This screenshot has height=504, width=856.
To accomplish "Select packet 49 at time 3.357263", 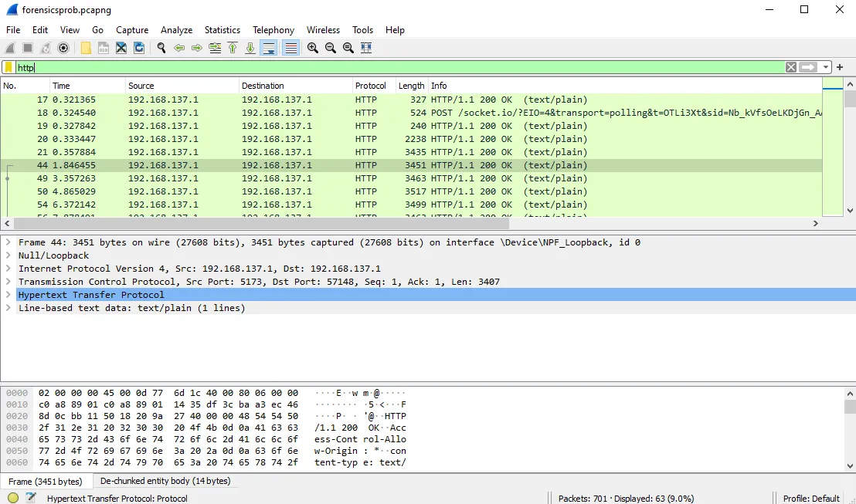I will click(x=412, y=178).
